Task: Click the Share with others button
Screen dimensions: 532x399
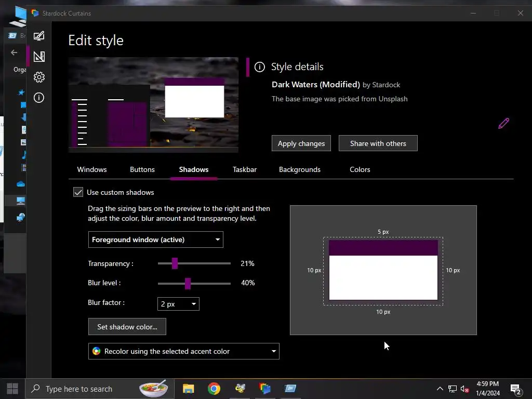Action: pos(378,143)
